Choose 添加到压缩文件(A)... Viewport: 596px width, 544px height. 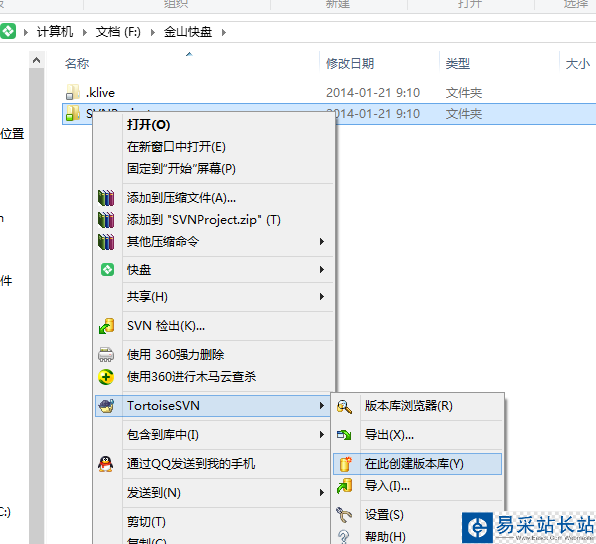181,198
